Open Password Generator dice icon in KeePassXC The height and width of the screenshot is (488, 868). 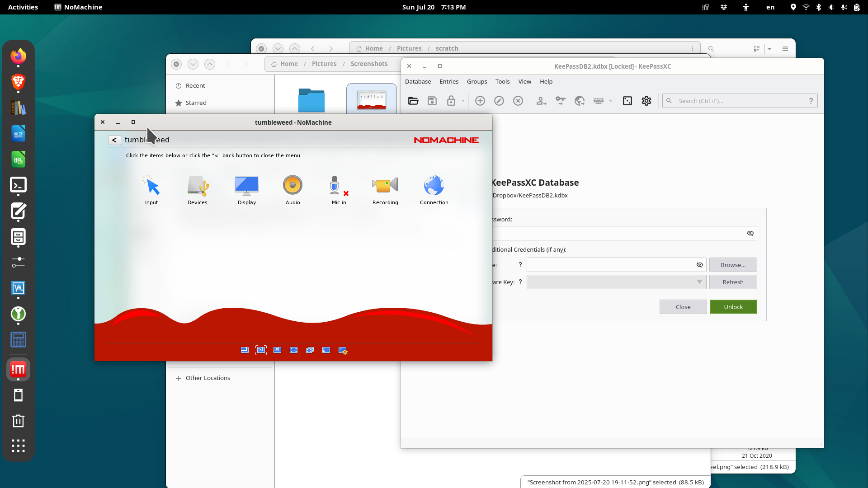point(627,101)
